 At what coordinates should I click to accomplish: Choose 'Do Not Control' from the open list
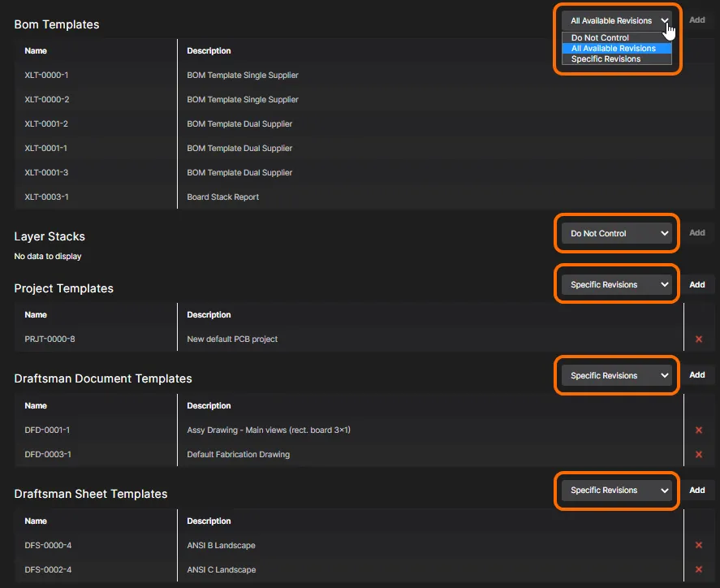click(600, 38)
